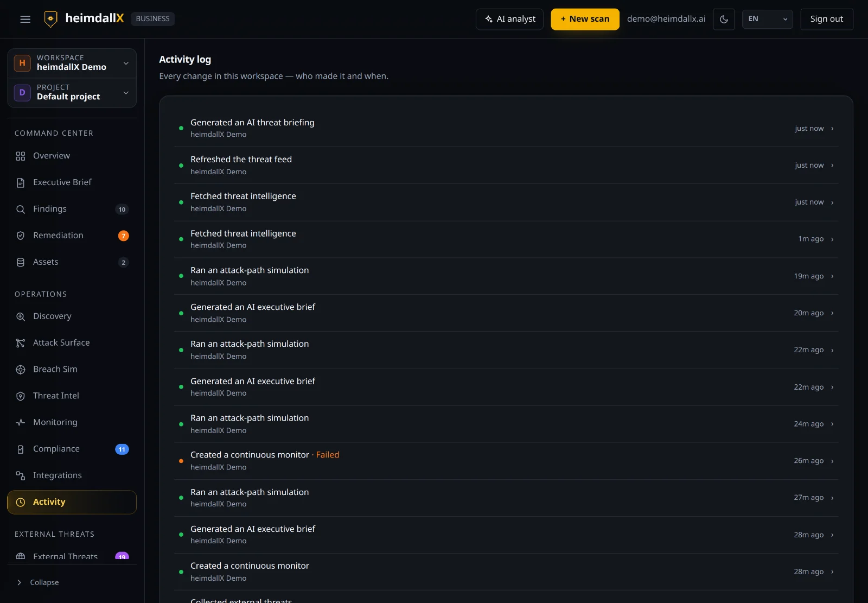Select the demo@heimdallx.ai account email

point(666,19)
